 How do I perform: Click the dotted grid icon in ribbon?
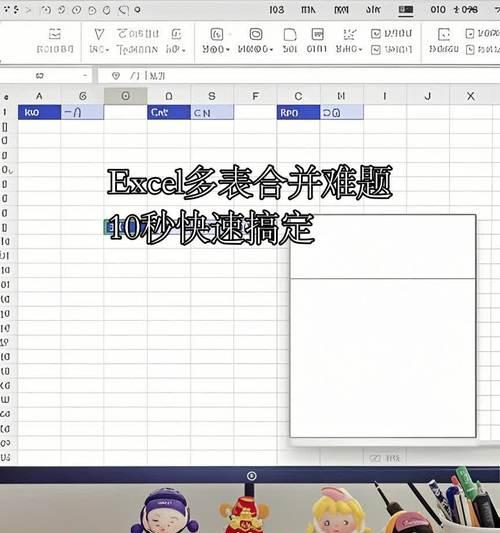tap(349, 34)
